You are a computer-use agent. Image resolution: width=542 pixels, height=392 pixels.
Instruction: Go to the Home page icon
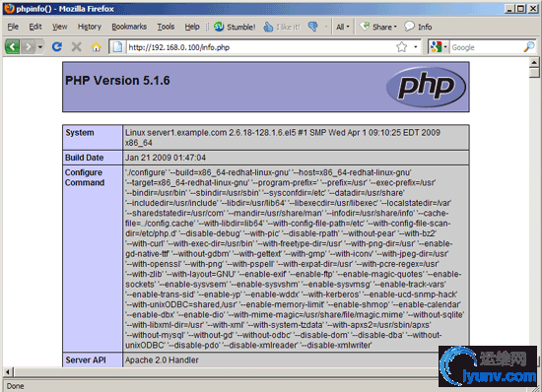click(97, 46)
